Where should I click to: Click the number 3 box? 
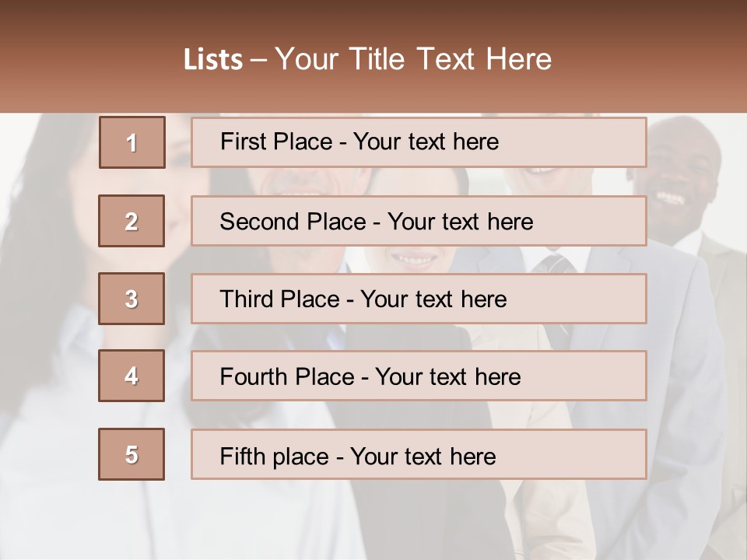[132, 299]
